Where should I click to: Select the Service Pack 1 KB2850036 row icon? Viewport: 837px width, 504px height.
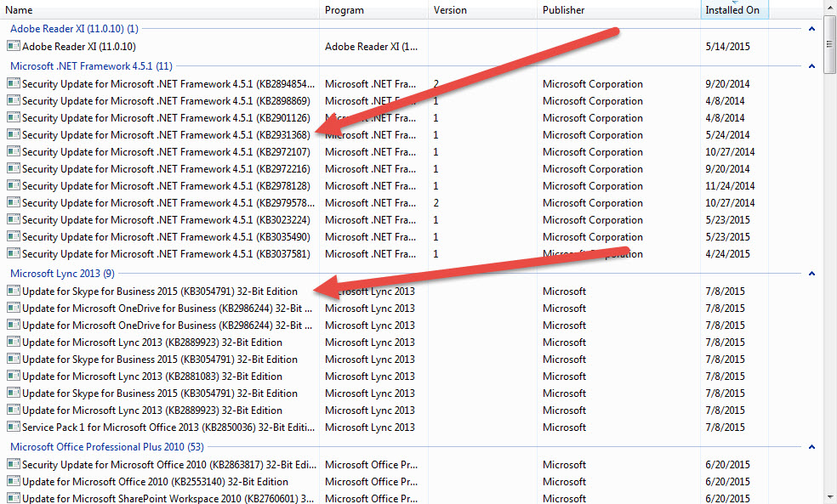(14, 427)
